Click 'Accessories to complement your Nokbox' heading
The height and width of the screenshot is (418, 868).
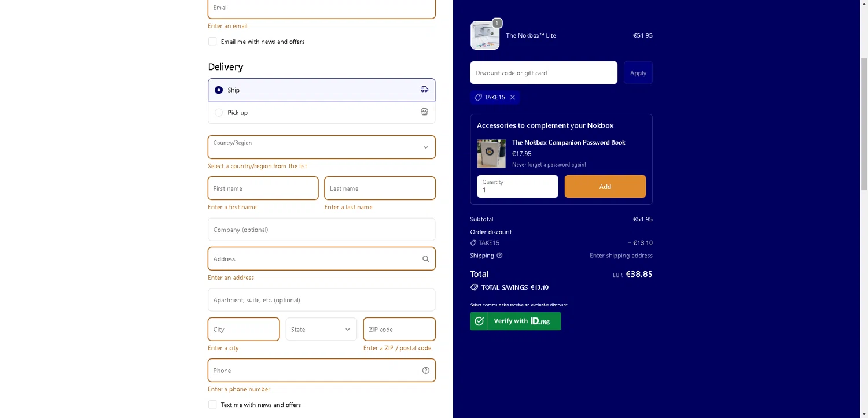pyautogui.click(x=545, y=125)
